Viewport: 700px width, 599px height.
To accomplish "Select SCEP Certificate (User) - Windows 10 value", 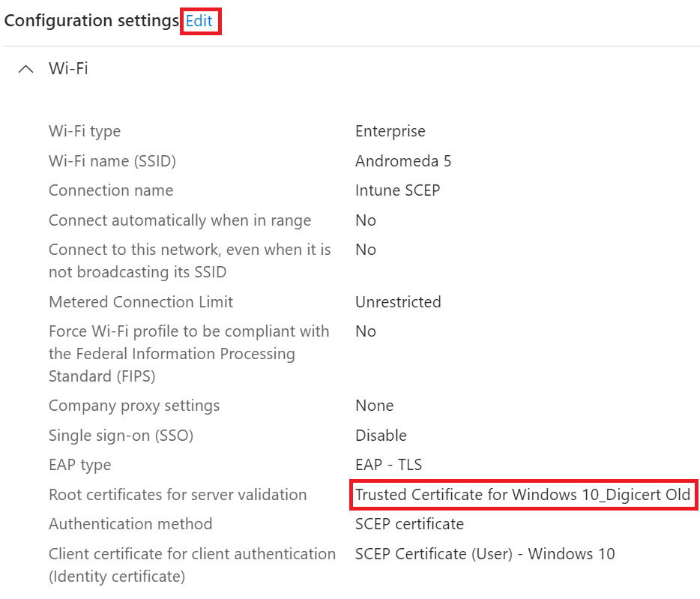I will pyautogui.click(x=485, y=554).
